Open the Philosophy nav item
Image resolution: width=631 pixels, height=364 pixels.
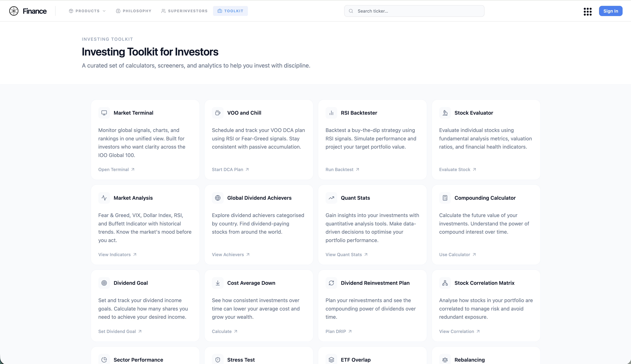click(x=134, y=11)
